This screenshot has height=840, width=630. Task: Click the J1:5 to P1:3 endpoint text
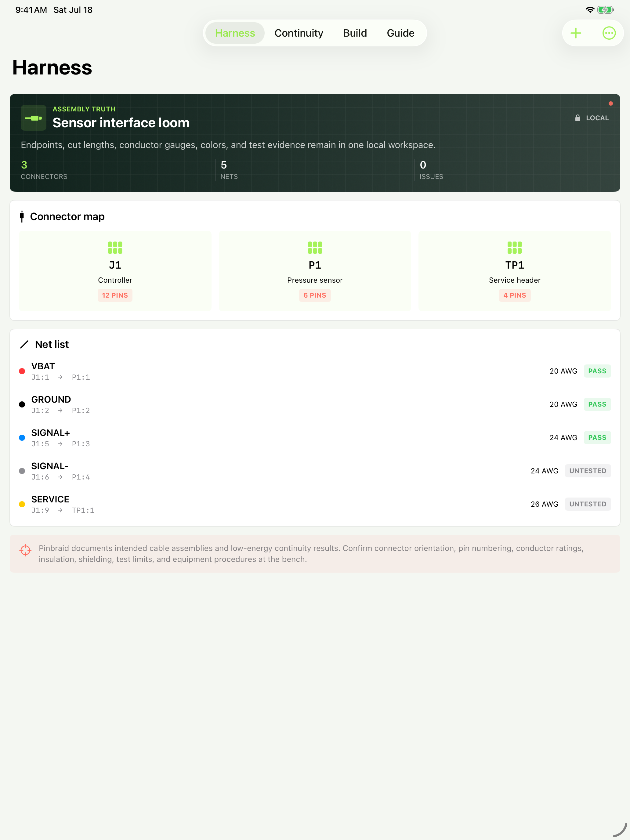pos(60,444)
